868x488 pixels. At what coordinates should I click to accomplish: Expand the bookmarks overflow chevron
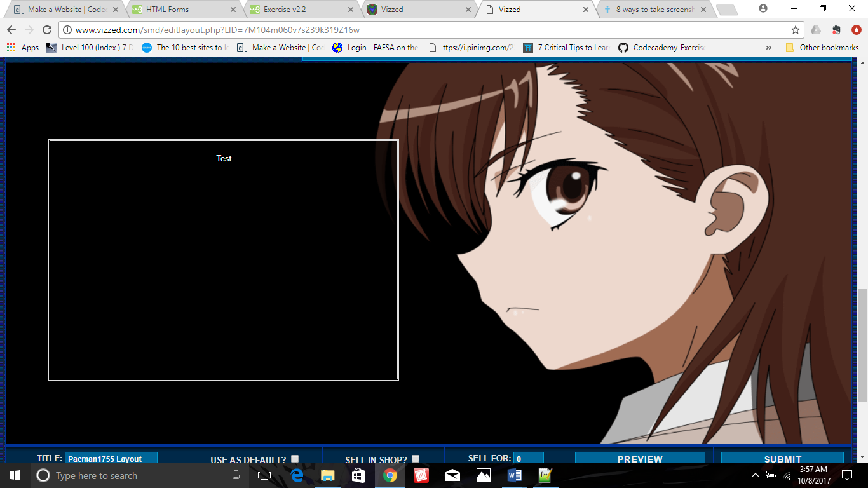pyautogui.click(x=769, y=48)
